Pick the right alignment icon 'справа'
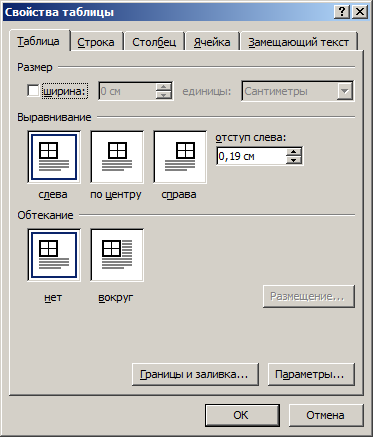This screenshot has width=373, height=437. [180, 157]
